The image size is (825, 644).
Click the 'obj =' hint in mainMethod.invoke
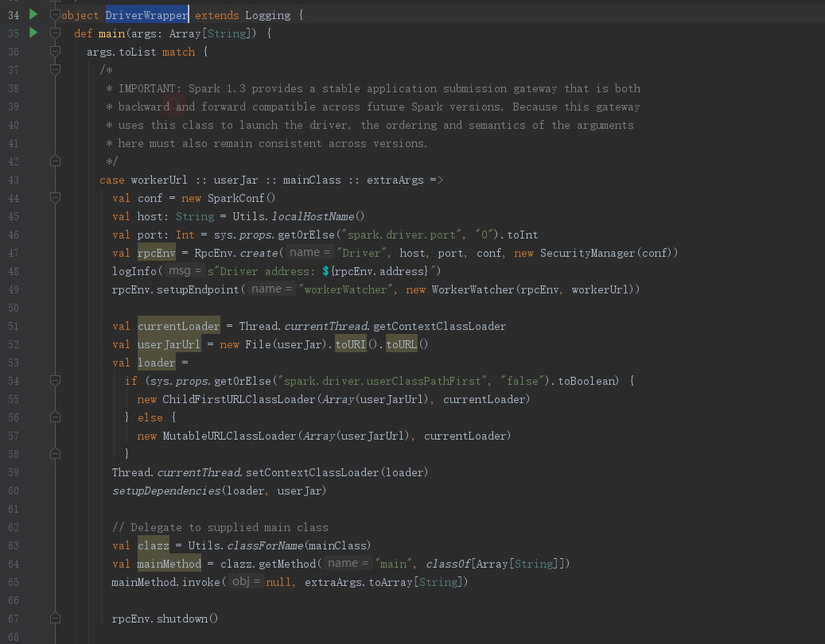(x=246, y=581)
